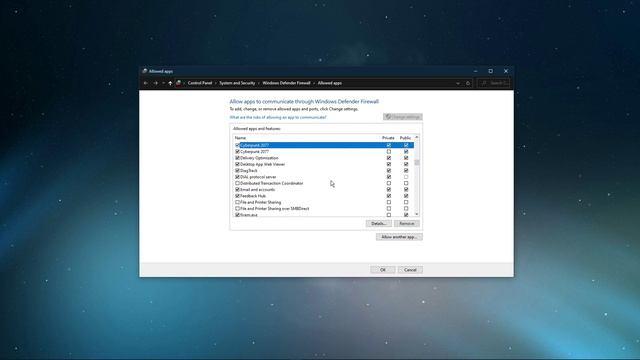This screenshot has width=640, height=360.
Task: Refresh the Allowed apps page
Action: pyautogui.click(x=468, y=83)
